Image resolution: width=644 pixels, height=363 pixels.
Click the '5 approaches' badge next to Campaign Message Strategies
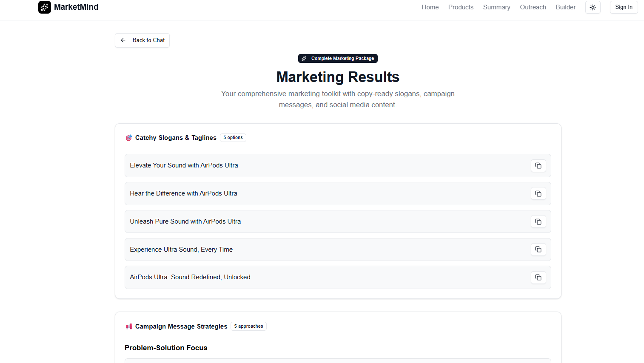click(x=248, y=326)
